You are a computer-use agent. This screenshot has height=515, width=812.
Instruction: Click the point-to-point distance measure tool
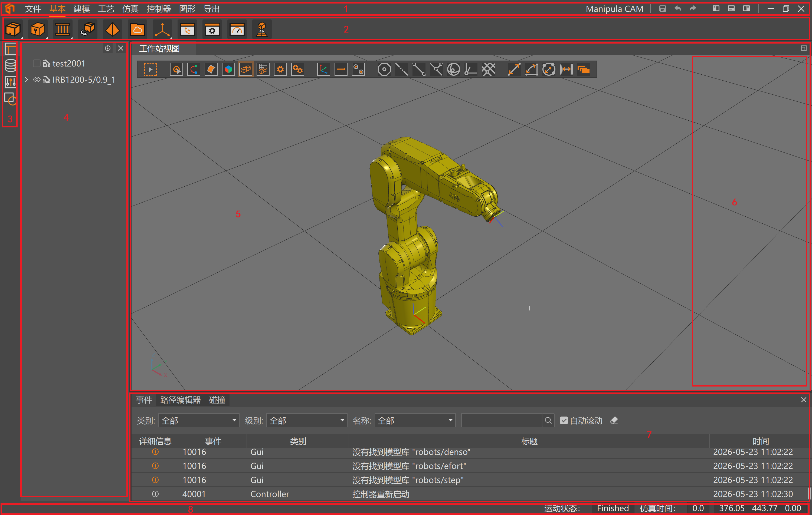[x=514, y=70]
